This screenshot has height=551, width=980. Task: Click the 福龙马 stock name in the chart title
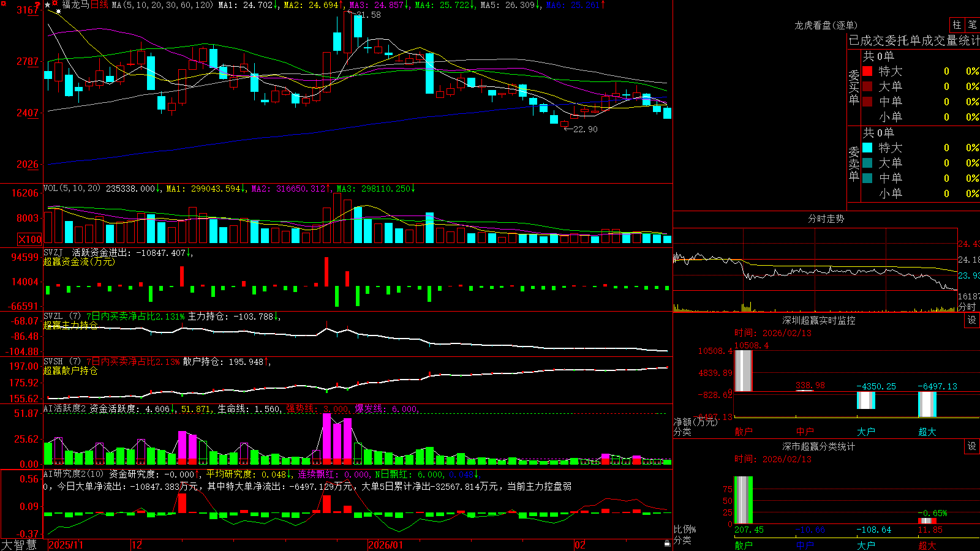tap(76, 5)
